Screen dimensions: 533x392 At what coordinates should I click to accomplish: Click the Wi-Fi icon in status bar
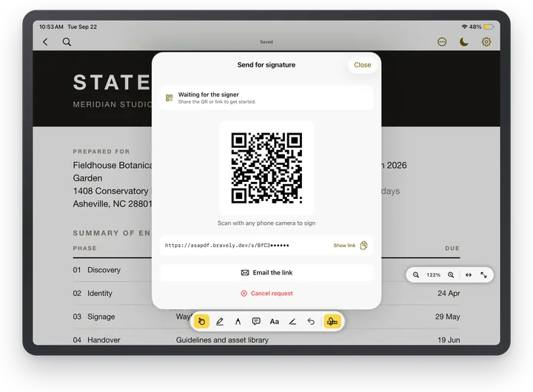(464, 27)
